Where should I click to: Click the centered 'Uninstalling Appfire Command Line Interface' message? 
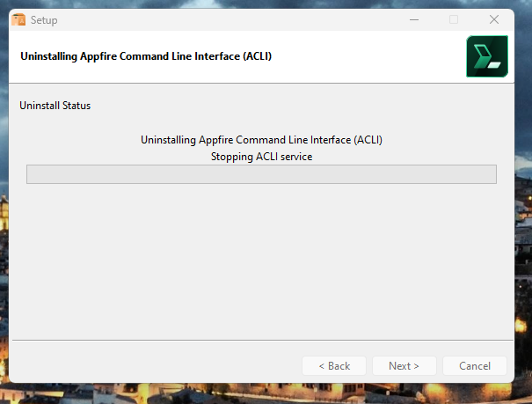tap(261, 140)
